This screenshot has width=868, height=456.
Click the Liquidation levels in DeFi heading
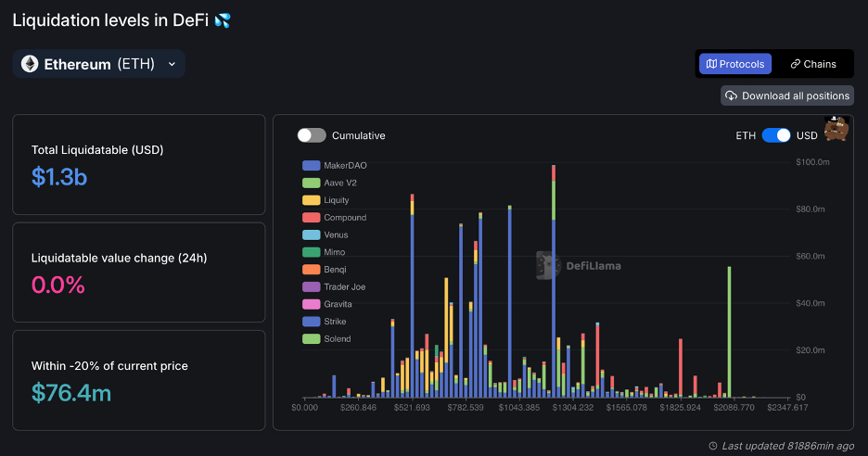tap(110, 20)
